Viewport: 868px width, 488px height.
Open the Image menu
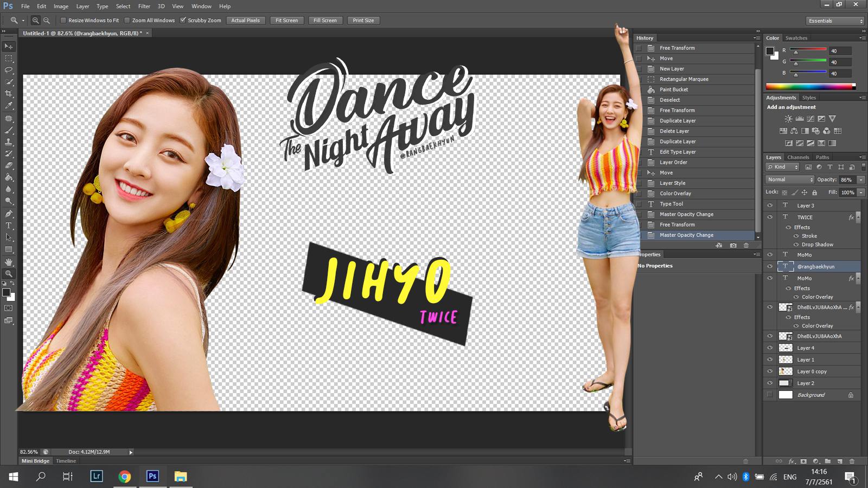coord(61,6)
